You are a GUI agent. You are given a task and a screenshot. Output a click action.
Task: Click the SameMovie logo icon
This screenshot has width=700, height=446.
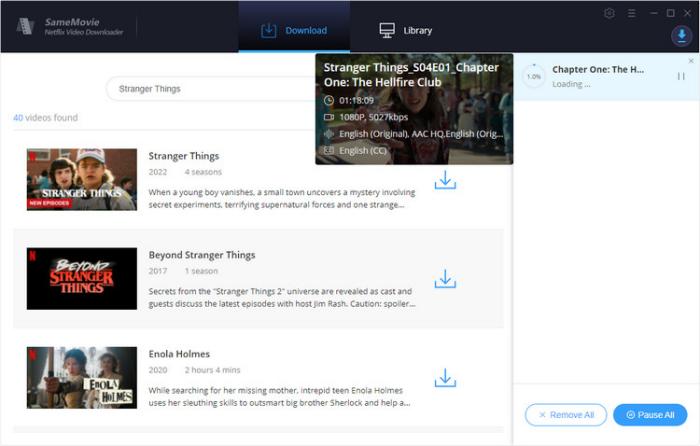pos(25,27)
